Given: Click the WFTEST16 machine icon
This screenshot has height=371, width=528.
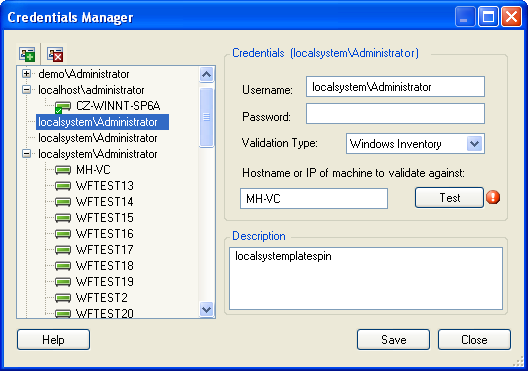Looking at the screenshot, I should pos(63,234).
